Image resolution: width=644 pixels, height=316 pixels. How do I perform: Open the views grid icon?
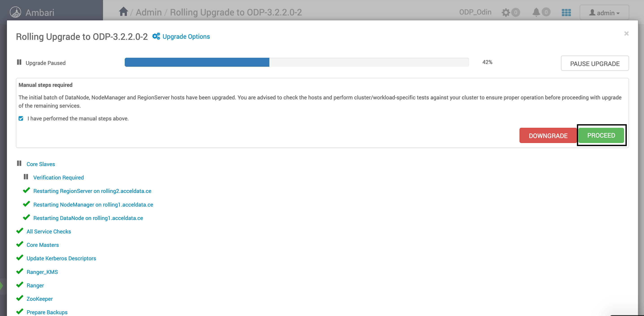(x=566, y=13)
